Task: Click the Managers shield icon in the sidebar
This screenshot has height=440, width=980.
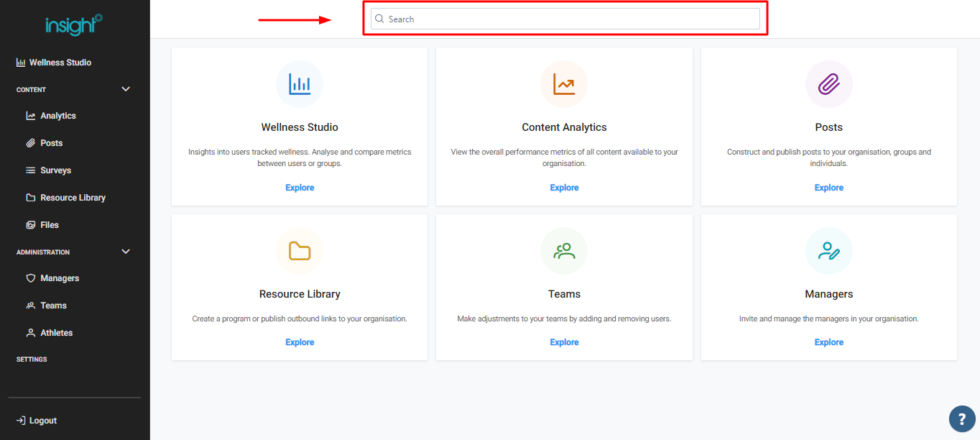Action: point(31,278)
